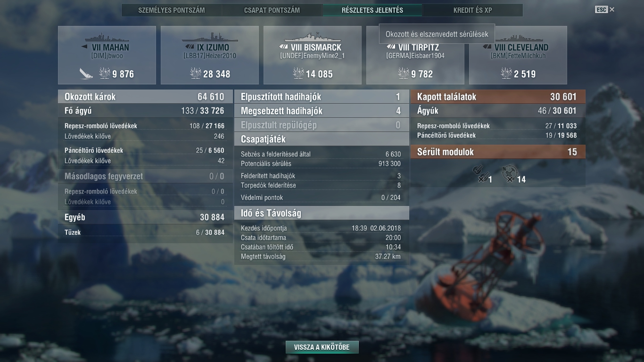Click the Csapatjáték section header
This screenshot has height=362, width=644.
coord(322,139)
